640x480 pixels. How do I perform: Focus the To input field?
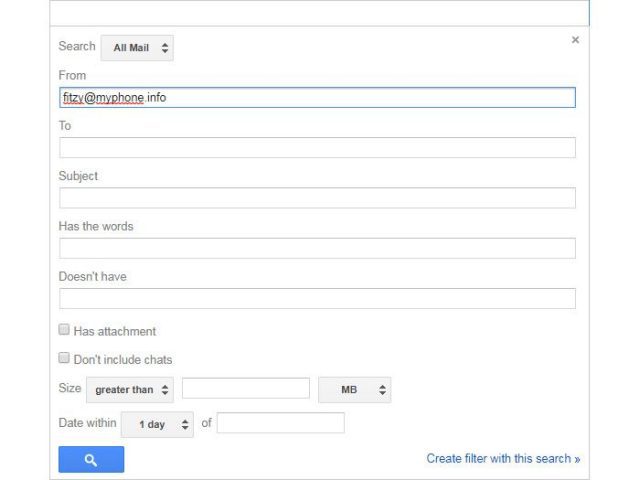317,148
